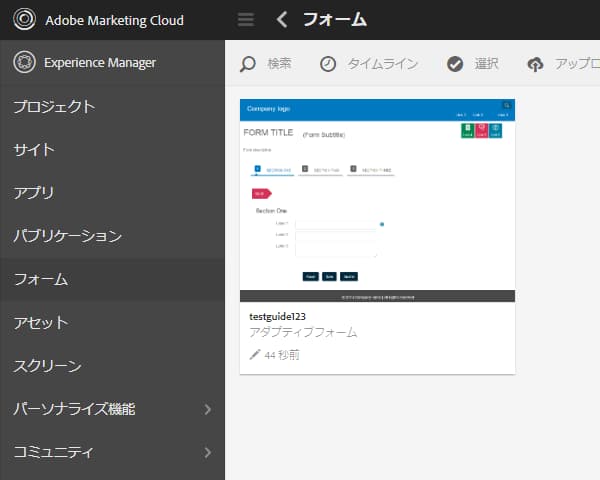Open the パブリケーション navigation item

coord(112,236)
